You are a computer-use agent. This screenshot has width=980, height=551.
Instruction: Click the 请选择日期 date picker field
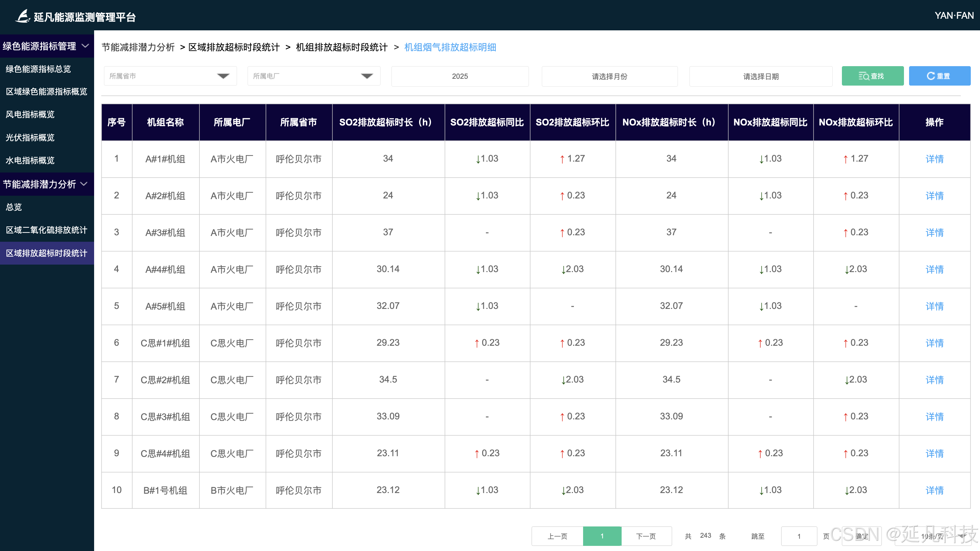coord(761,76)
